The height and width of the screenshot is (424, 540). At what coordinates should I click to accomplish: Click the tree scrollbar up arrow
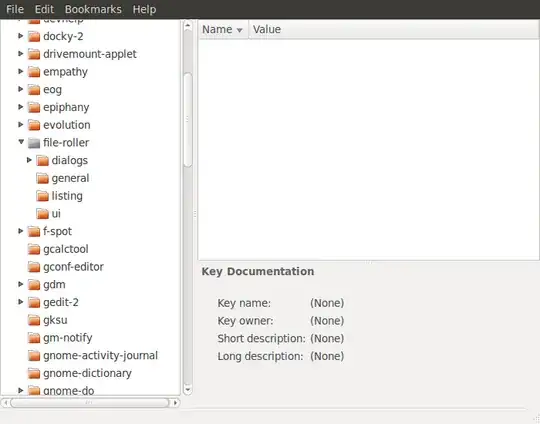click(x=188, y=26)
